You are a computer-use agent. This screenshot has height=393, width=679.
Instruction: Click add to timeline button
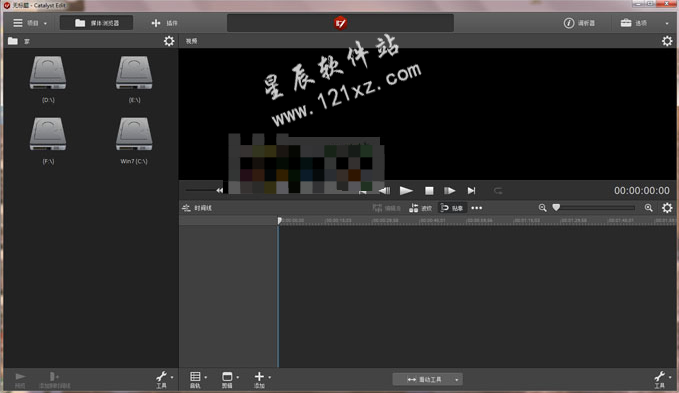pyautogui.click(x=55, y=380)
